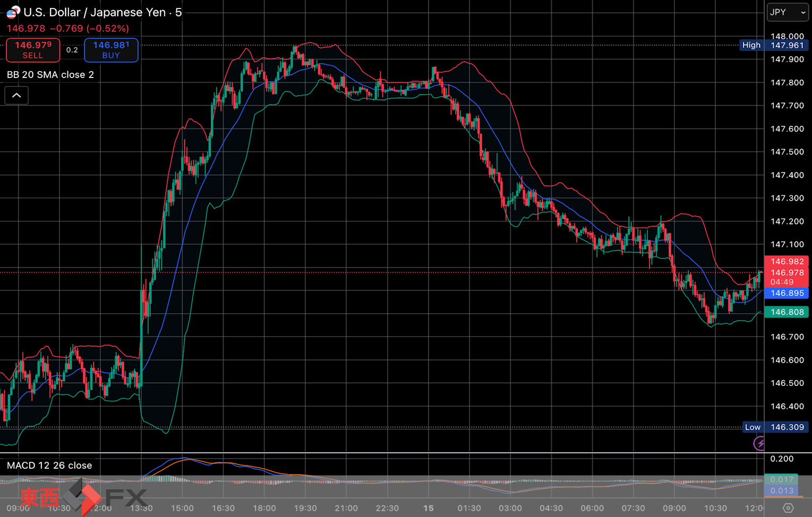Viewport: 812px width, 517px height.
Task: Open the JPY currency dropdown
Action: [x=788, y=12]
